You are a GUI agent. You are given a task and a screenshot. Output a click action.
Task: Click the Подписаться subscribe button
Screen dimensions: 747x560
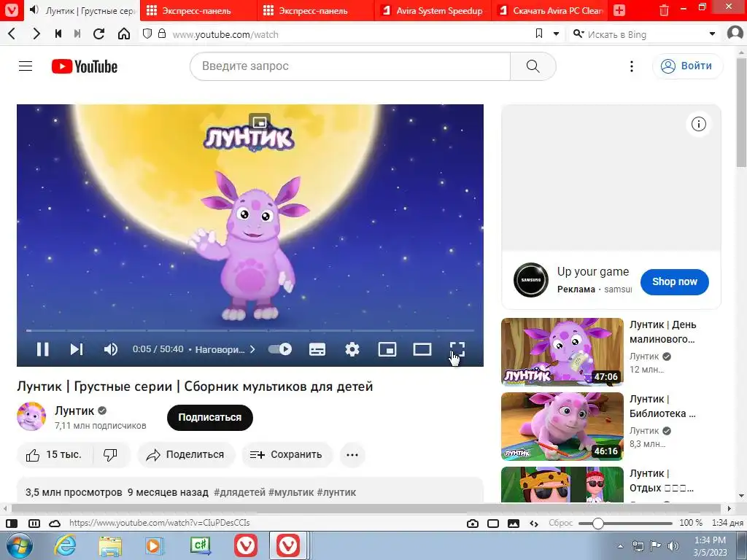pos(209,418)
